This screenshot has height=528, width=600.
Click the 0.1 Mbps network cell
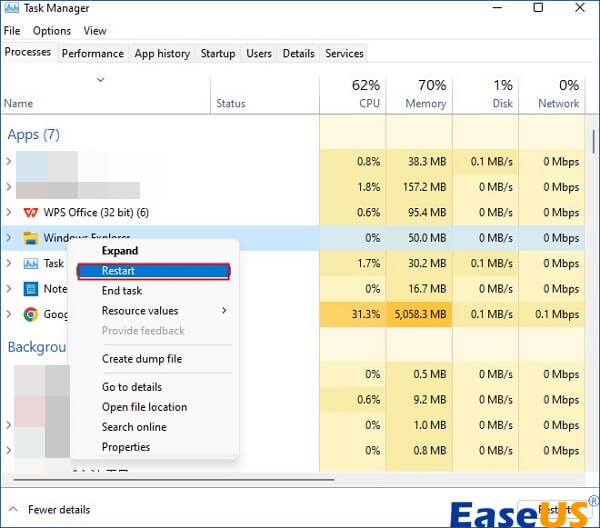coord(552,314)
